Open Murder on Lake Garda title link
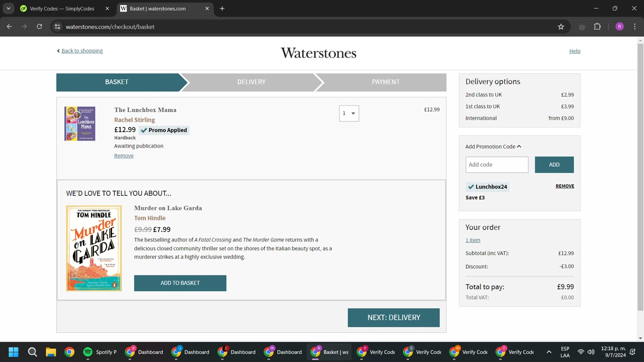 (x=168, y=208)
